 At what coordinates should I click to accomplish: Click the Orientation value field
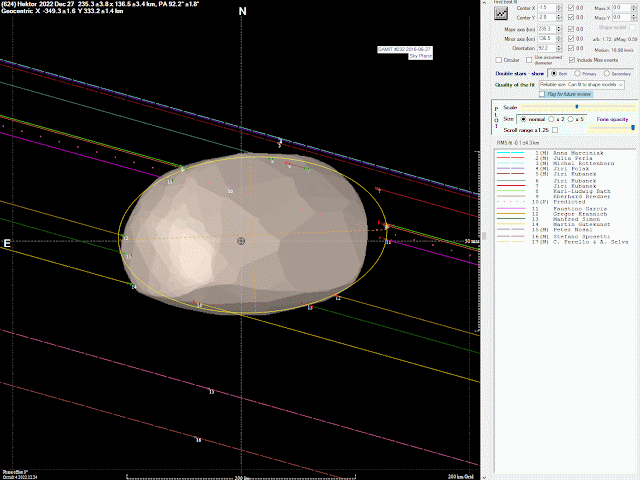[547, 48]
